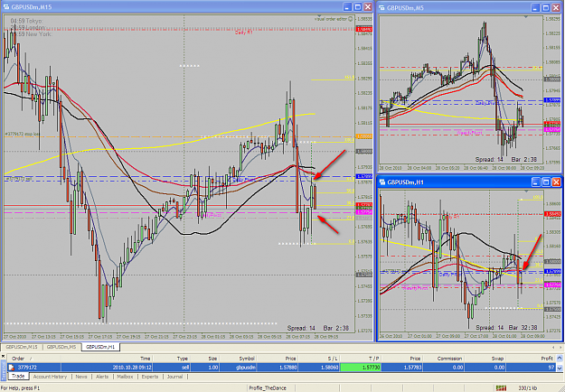Click the chart tabs scroll-right arrow
Image resolution: width=565 pixels, height=392 pixels.
(x=560, y=348)
